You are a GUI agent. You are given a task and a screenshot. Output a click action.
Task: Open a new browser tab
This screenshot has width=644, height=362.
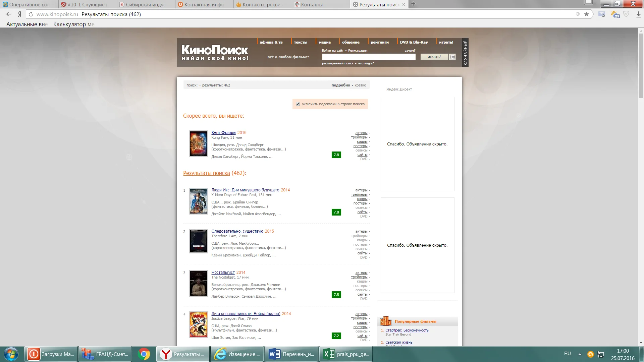click(x=413, y=4)
